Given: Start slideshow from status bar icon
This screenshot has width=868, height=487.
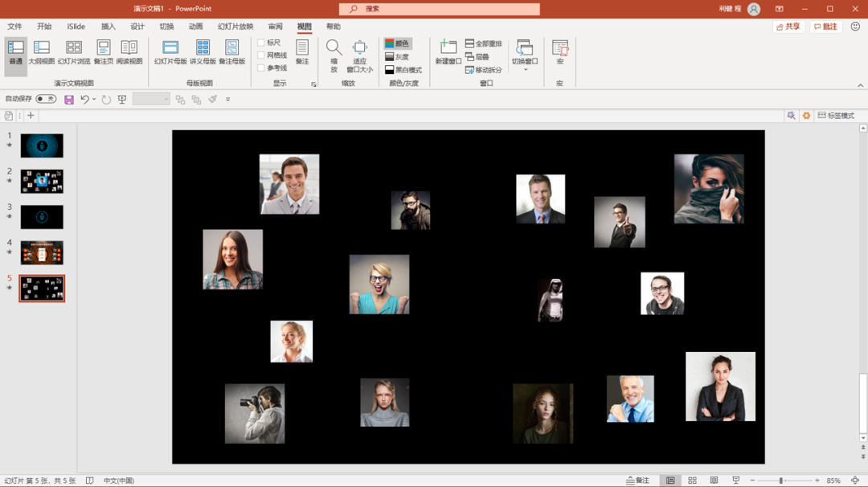Looking at the screenshot, I should (x=735, y=481).
